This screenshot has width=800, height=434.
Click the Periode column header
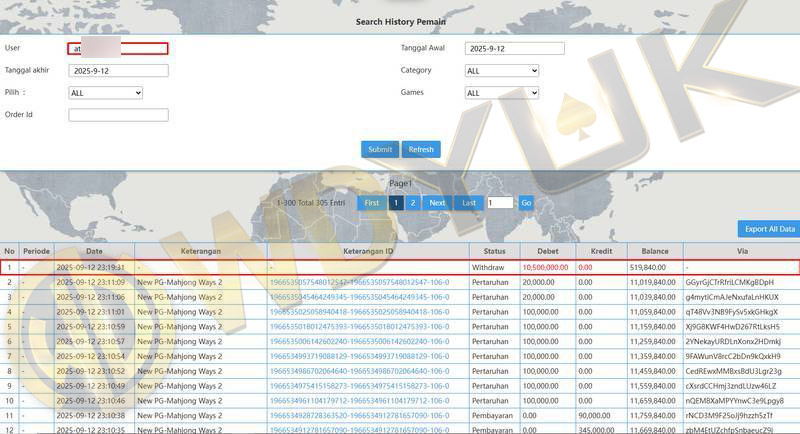[36, 251]
